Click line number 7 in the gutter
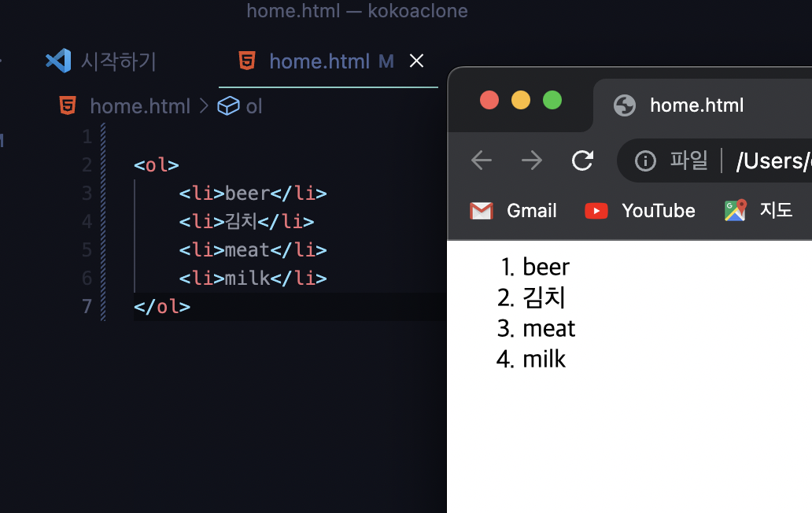 pyautogui.click(x=87, y=306)
